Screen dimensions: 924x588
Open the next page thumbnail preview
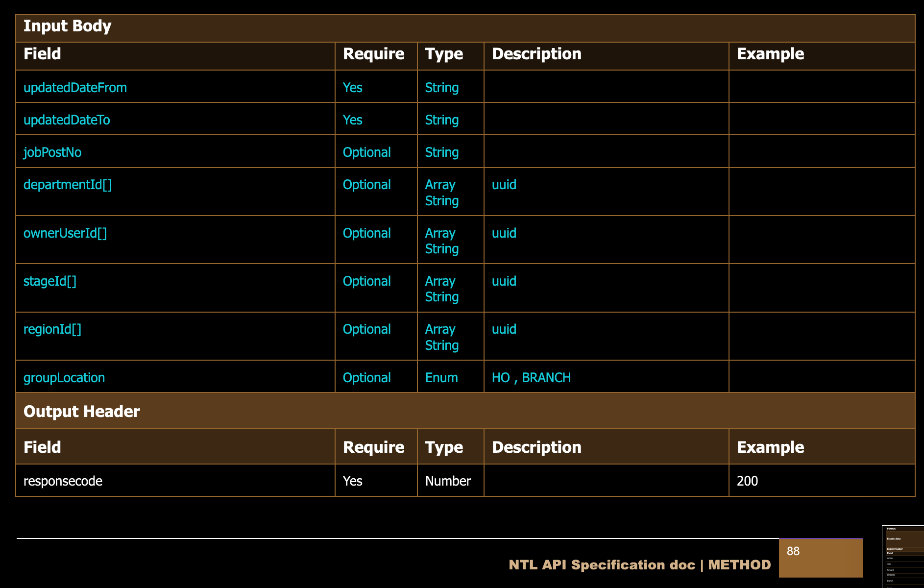[902, 557]
